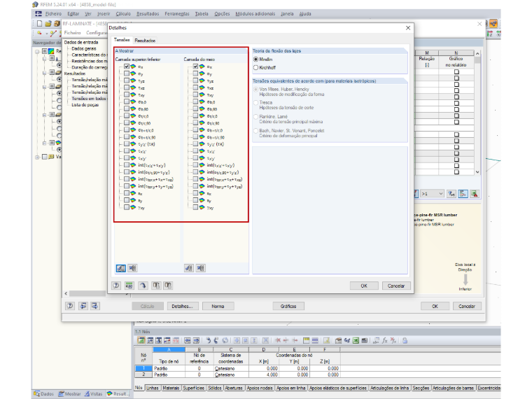532x399 pixels.
Task: Open the Cálculo menu
Action: coord(123,14)
